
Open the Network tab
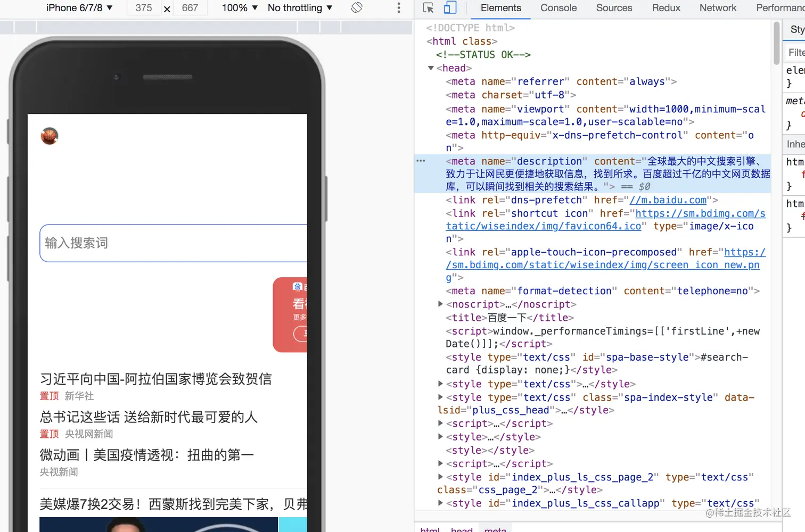pyautogui.click(x=718, y=8)
